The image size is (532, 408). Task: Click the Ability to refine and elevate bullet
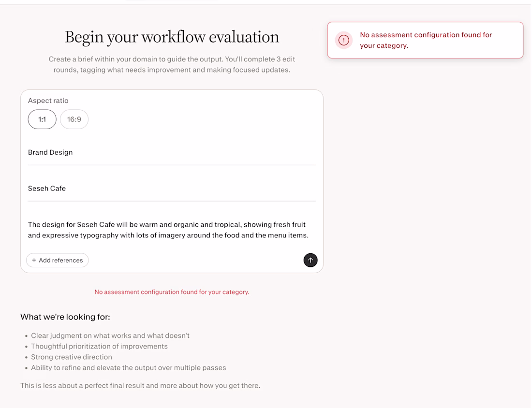(128, 367)
